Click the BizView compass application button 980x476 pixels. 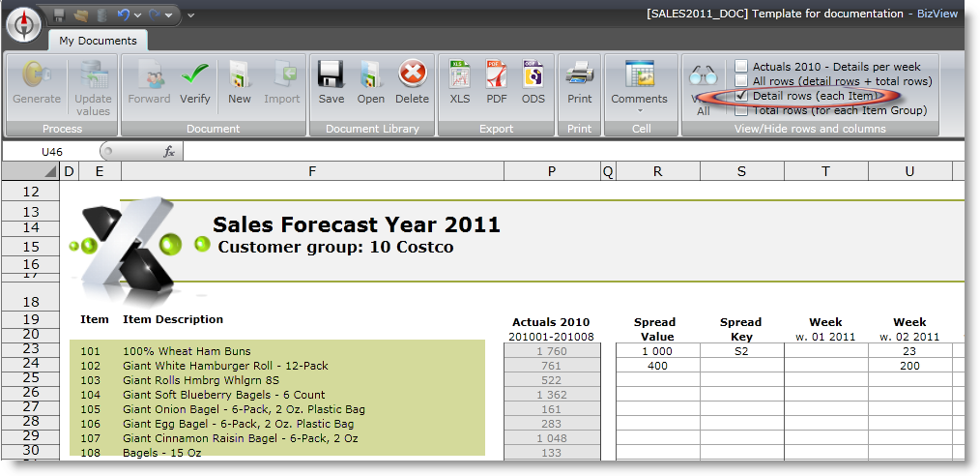pos(24,24)
